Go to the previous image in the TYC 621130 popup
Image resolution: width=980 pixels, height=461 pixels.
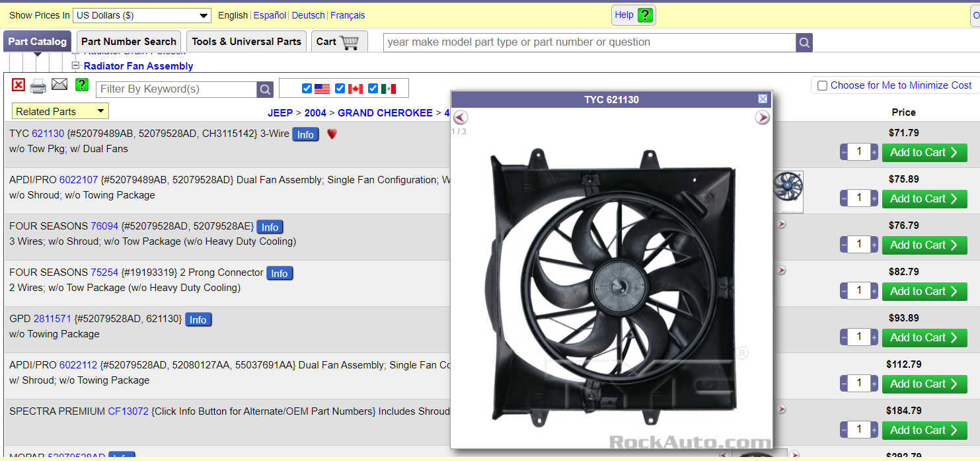tap(461, 118)
